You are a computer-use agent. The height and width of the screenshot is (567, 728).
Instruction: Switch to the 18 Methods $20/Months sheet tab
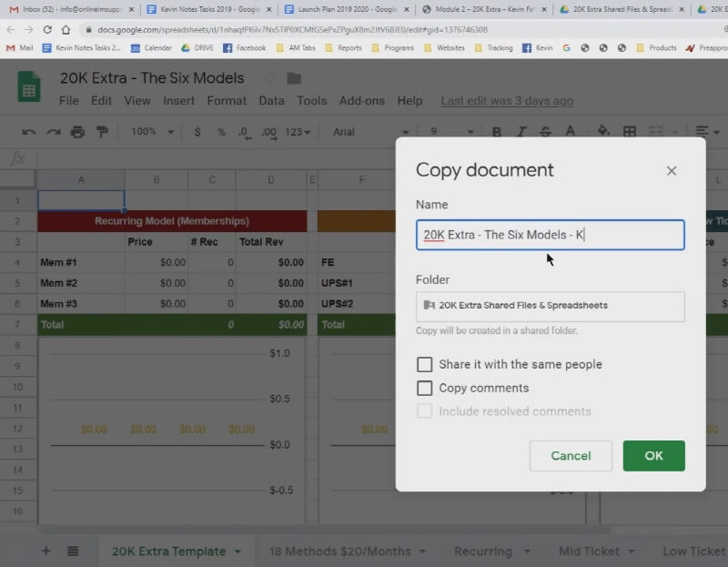tap(339, 552)
